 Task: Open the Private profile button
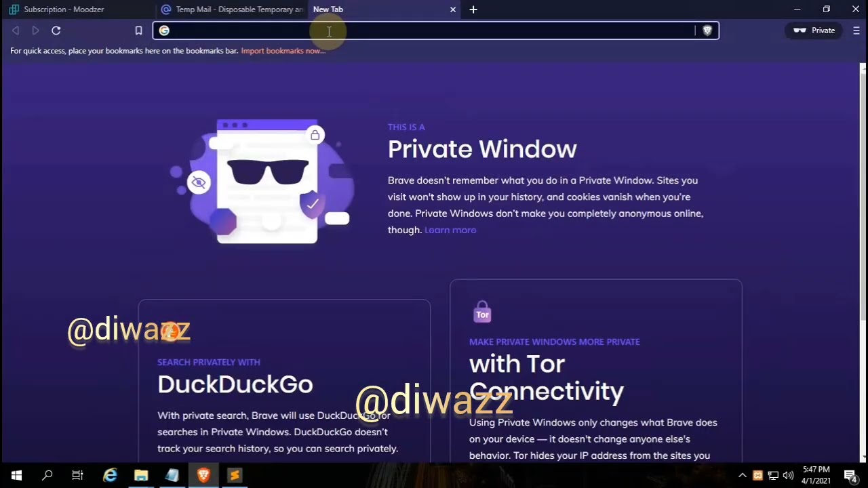[814, 30]
